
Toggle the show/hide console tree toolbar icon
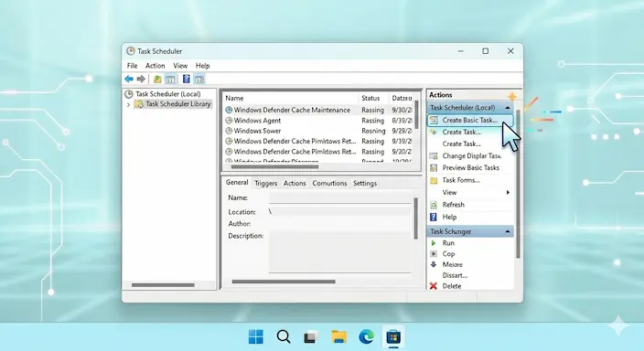[170, 79]
